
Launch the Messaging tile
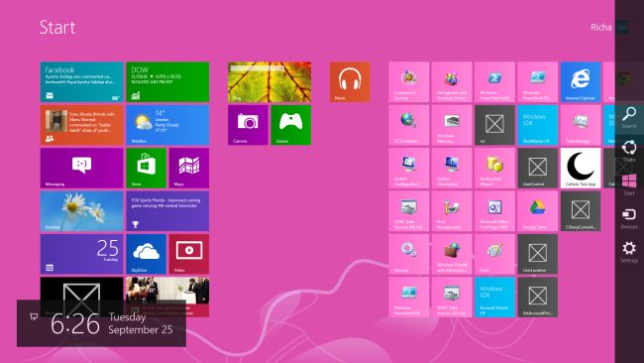[81, 169]
